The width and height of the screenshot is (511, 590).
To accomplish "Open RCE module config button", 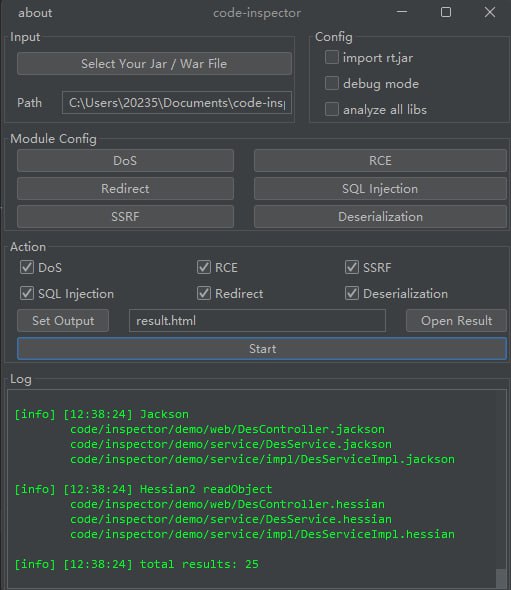I will pyautogui.click(x=380, y=161).
